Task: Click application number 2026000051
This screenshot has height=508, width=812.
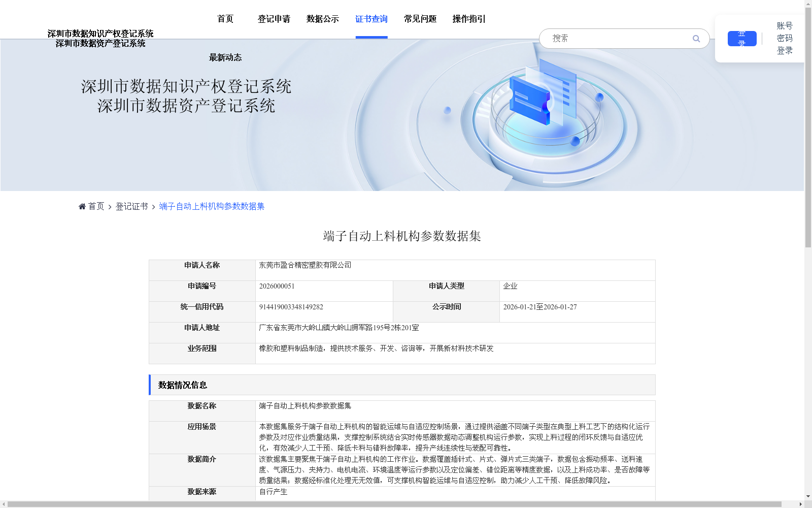Action: click(277, 286)
